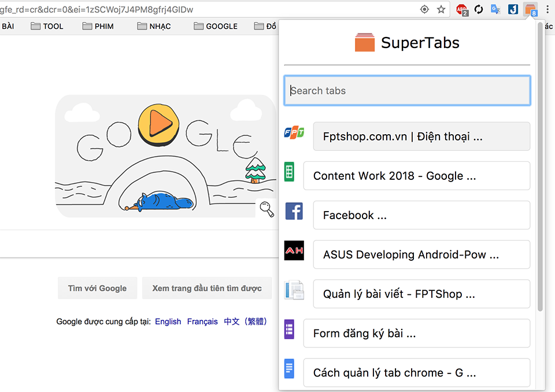Click the Adblock Plus extension icon
Screen dimensions: 555x392
[x=462, y=10]
